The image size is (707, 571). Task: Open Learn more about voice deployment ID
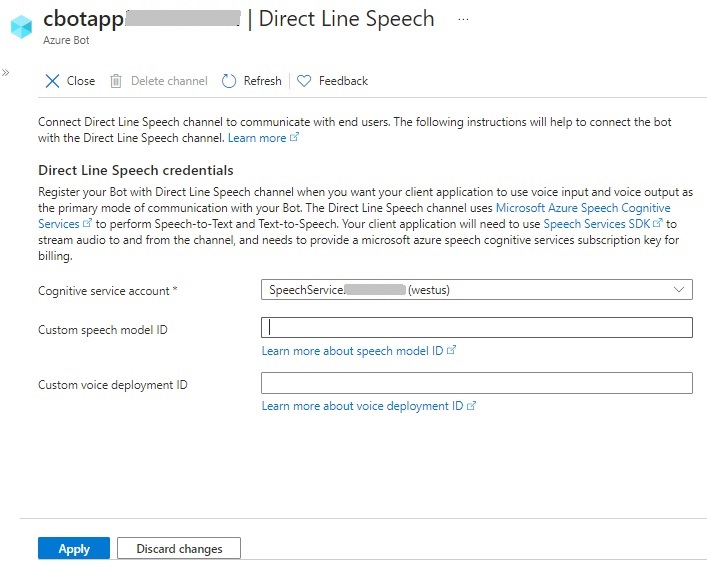tap(362, 406)
